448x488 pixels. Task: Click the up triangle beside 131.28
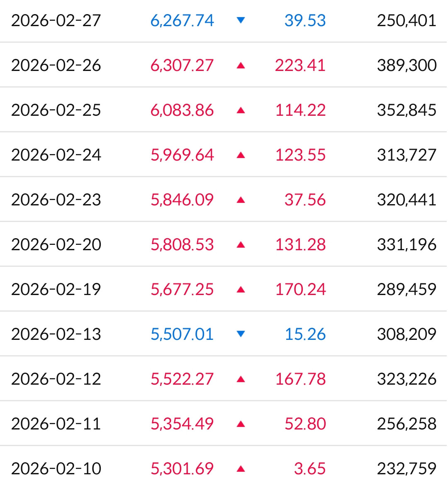coord(241,245)
